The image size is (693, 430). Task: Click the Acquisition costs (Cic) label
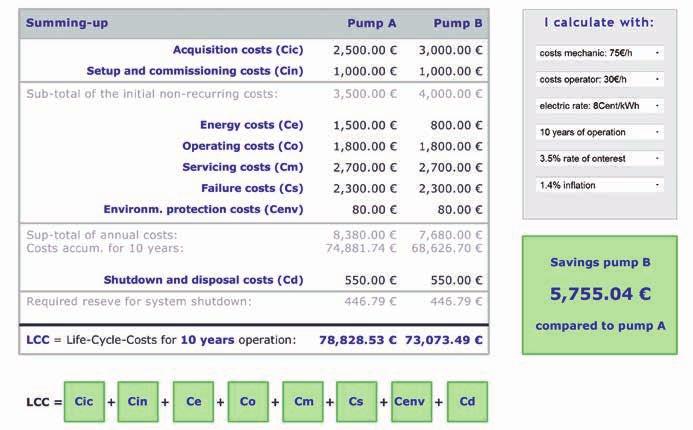click(x=238, y=50)
